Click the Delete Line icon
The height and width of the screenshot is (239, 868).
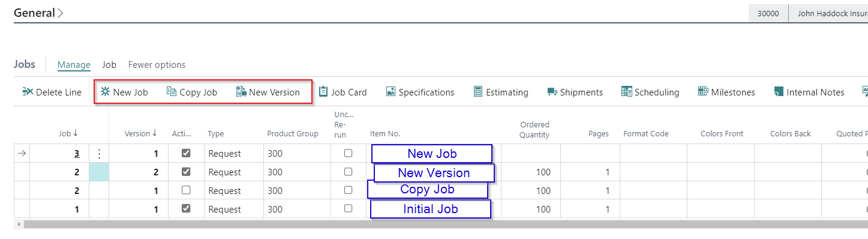point(28,92)
